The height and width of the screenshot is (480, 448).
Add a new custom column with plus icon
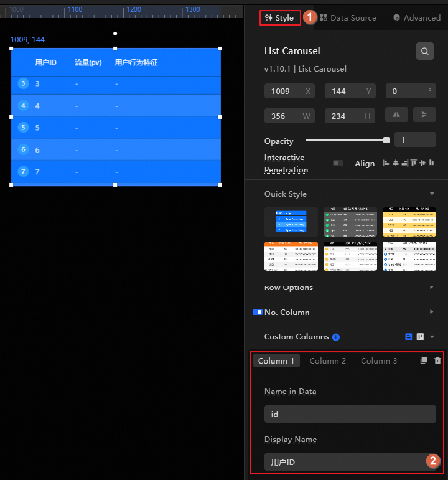(336, 337)
